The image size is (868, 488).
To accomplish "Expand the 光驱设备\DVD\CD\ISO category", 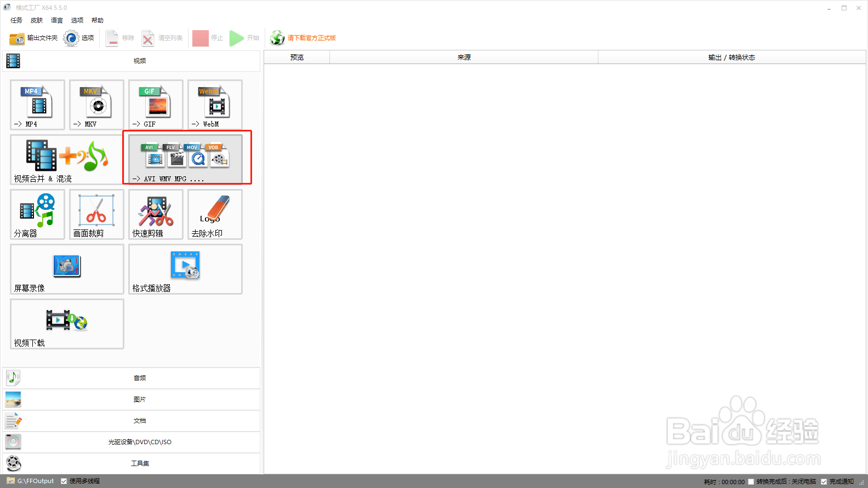I will (x=132, y=442).
